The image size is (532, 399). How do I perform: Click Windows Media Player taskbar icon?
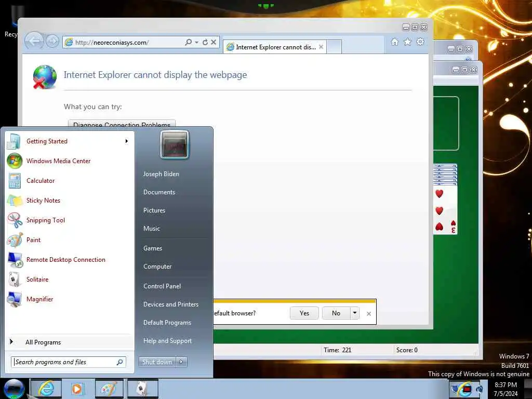77,389
